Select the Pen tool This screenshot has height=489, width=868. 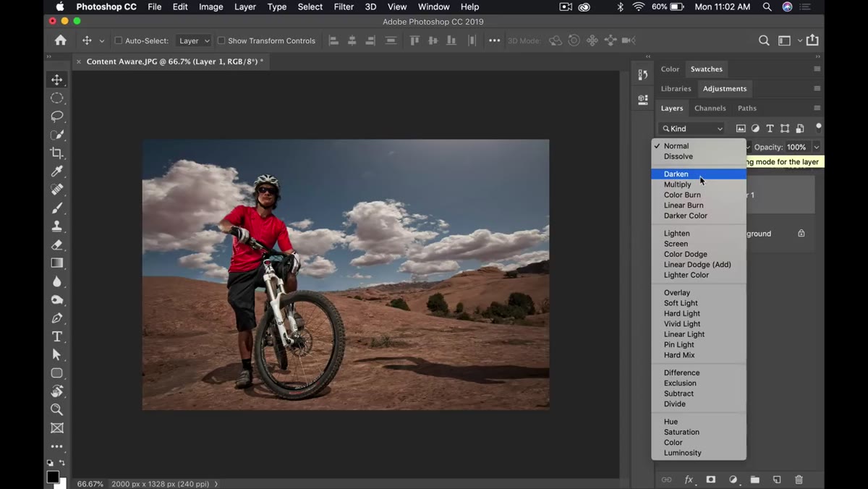tap(56, 318)
